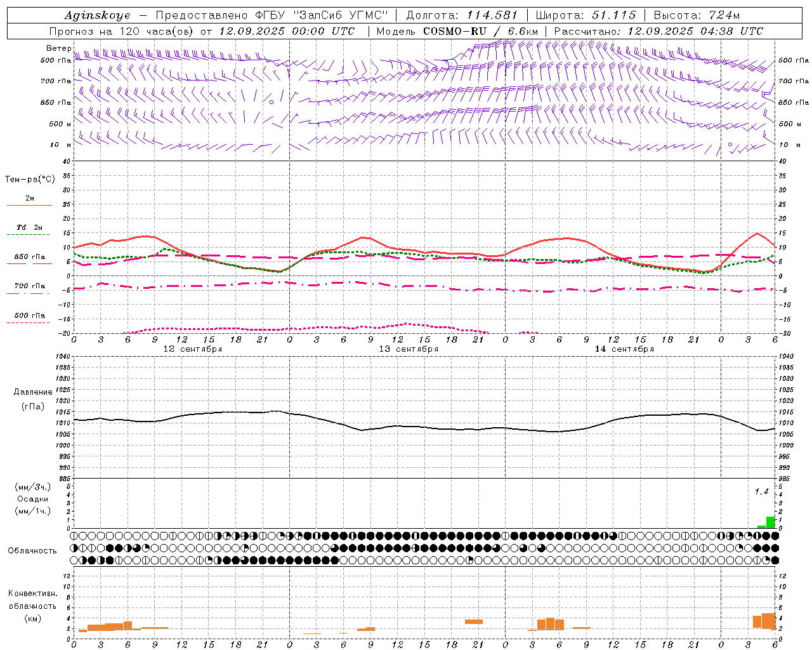Click the "(мм/3ч.)" precipitation unit label

[32, 487]
